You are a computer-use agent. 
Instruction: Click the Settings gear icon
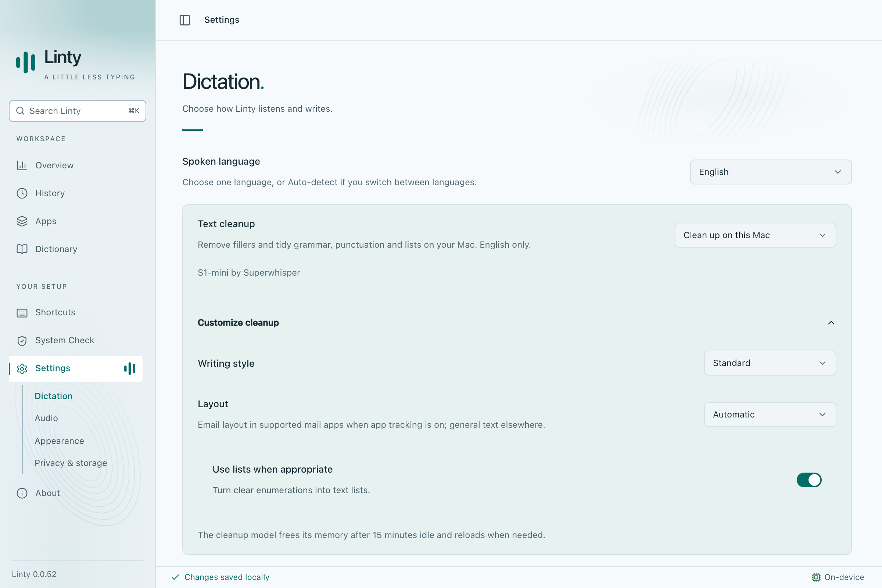22,369
